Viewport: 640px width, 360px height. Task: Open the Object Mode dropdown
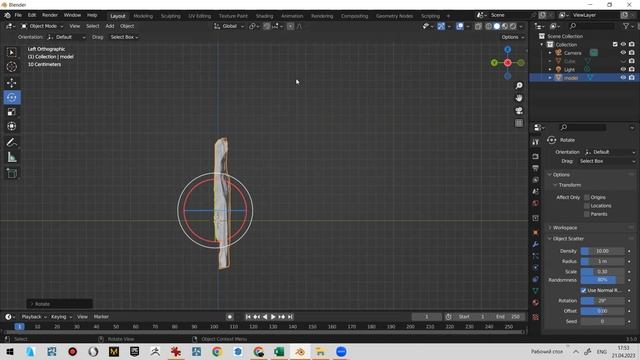[42, 26]
